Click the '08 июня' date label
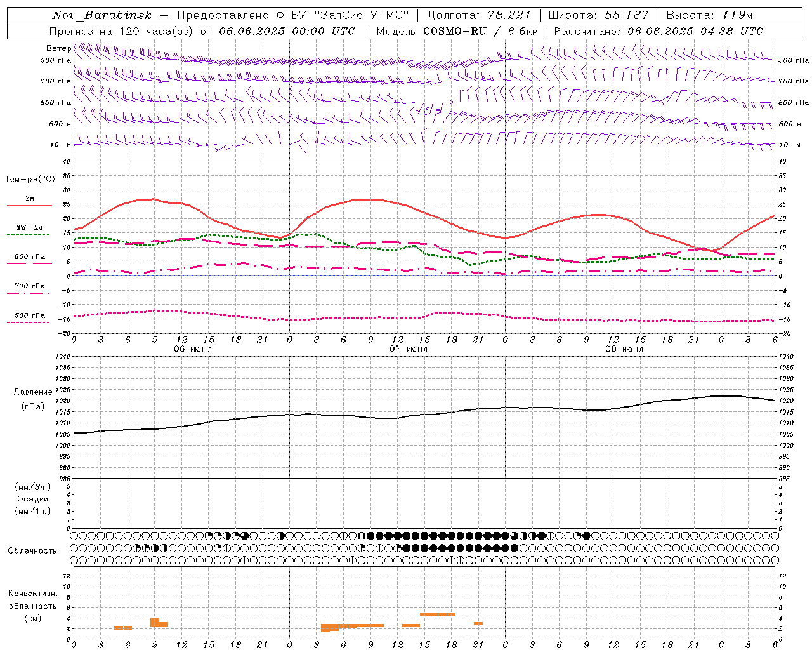Viewport: 812px width, 650px height. (x=624, y=349)
